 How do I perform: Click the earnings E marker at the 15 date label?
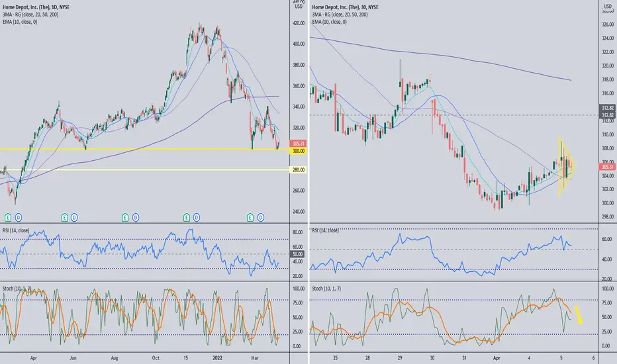tap(187, 217)
